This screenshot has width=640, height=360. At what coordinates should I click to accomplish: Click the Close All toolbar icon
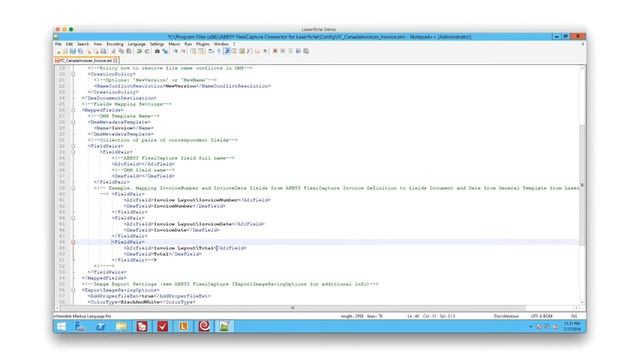click(x=97, y=51)
